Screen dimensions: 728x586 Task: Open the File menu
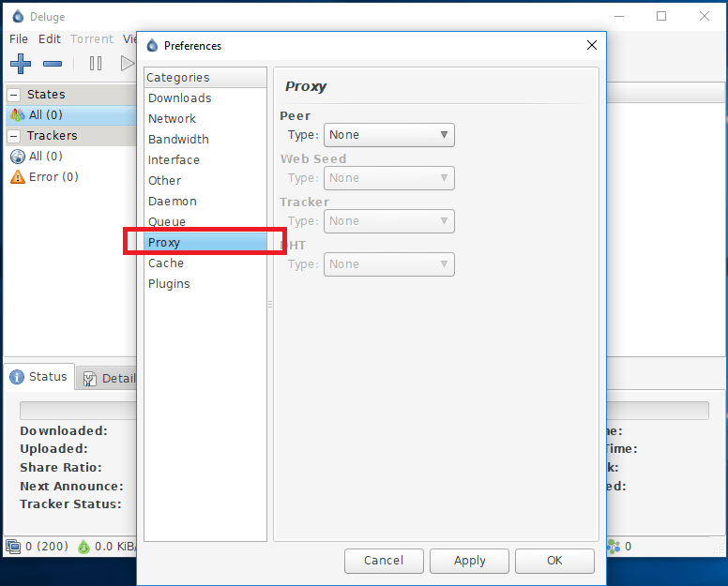19,39
